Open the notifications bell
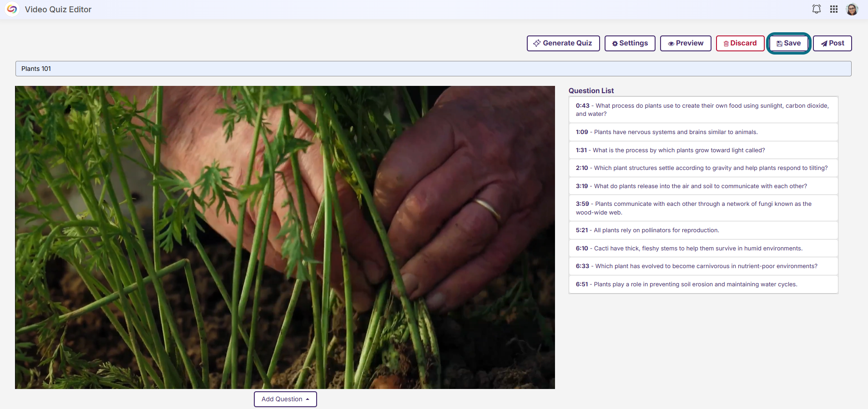Image resolution: width=868 pixels, height=409 pixels. [x=817, y=9]
